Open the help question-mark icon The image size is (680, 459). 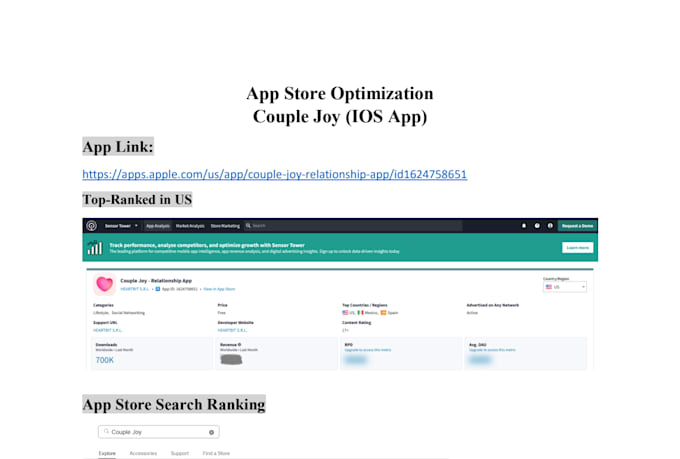tap(537, 226)
